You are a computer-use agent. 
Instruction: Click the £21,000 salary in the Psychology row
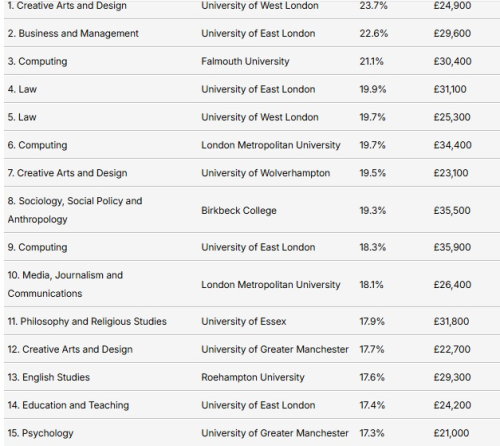(451, 433)
